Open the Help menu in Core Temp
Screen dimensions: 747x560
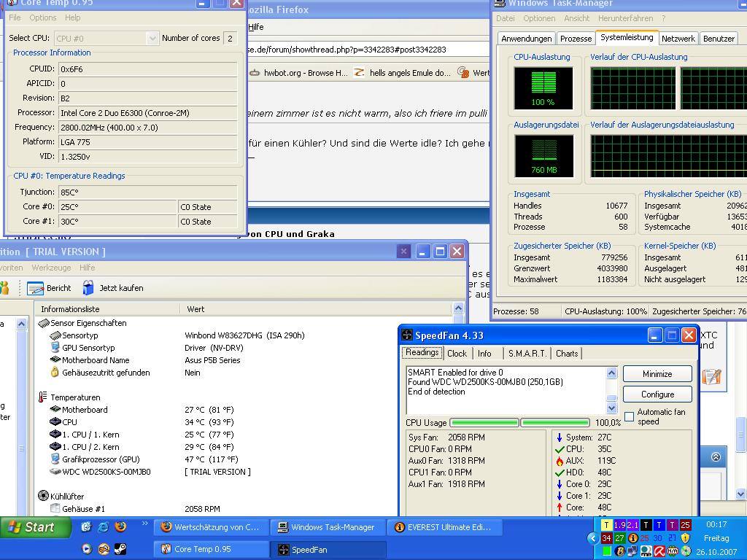(72, 17)
